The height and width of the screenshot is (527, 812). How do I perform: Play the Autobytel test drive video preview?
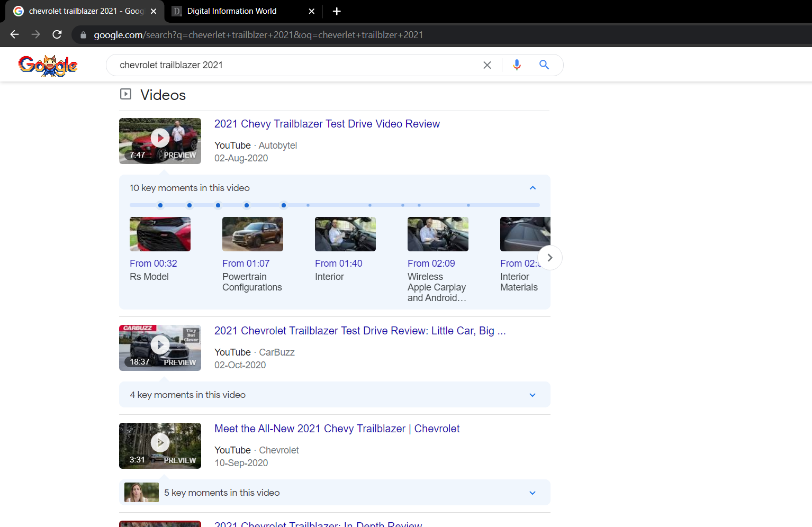click(x=160, y=138)
